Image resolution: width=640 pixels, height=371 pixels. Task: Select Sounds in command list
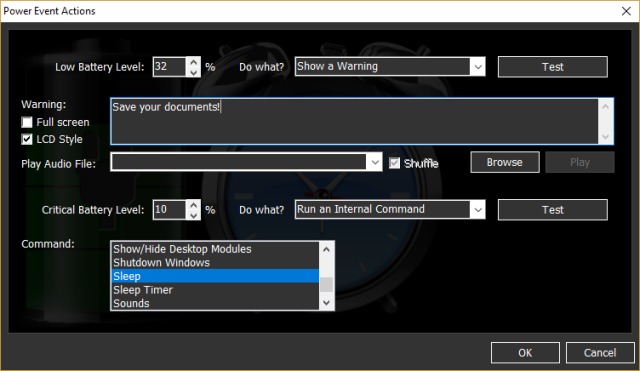215,303
